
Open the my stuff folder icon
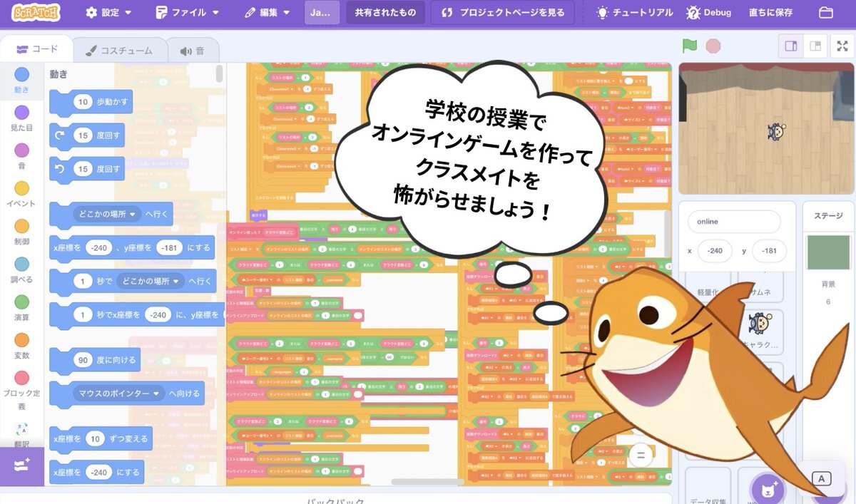point(826,12)
